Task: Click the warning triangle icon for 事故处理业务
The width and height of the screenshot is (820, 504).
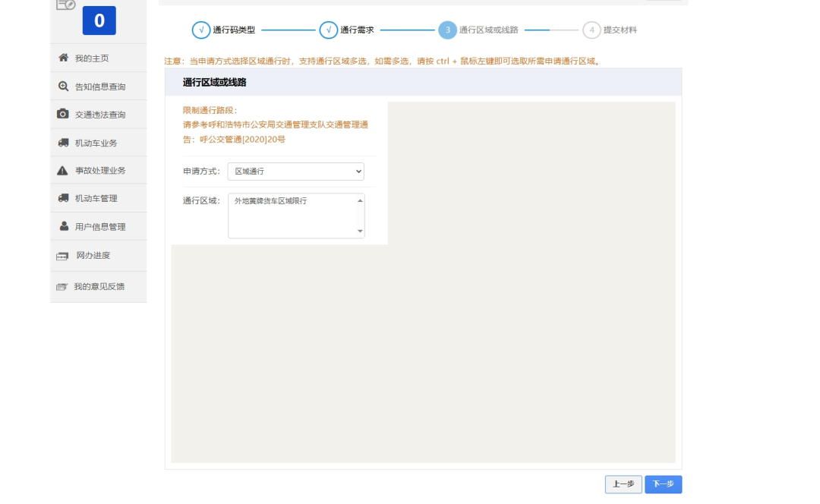Action: point(63,171)
